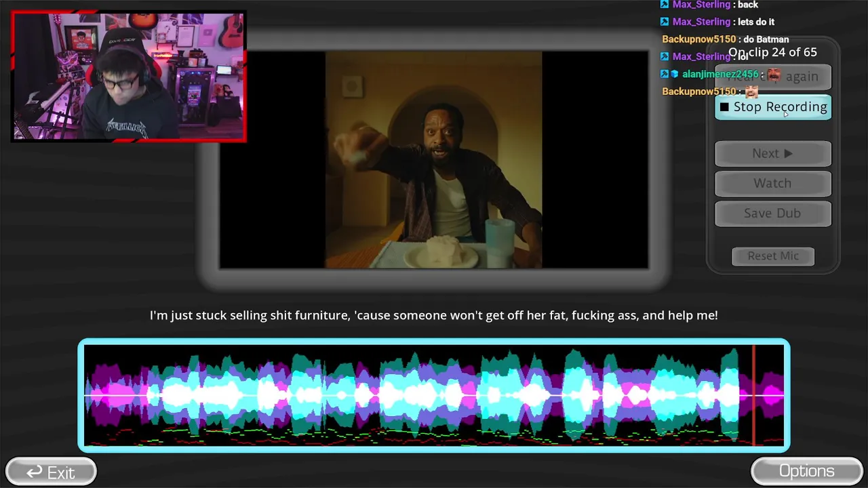Go to the Next clip
This screenshot has width=868, height=488.
pos(773,154)
